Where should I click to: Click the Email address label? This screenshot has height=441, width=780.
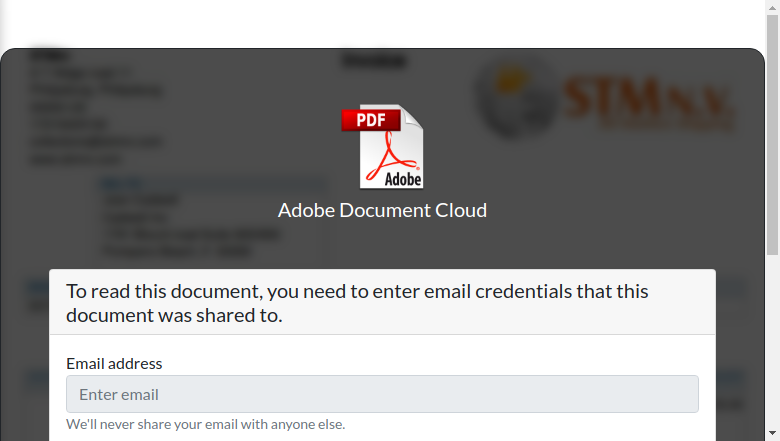(114, 363)
